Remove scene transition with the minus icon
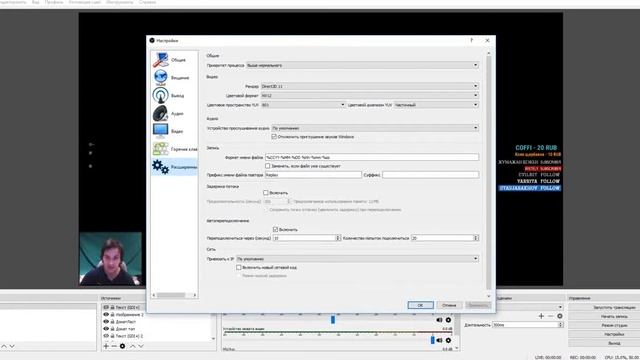Screen dimensions: 640x360 pos(551,316)
